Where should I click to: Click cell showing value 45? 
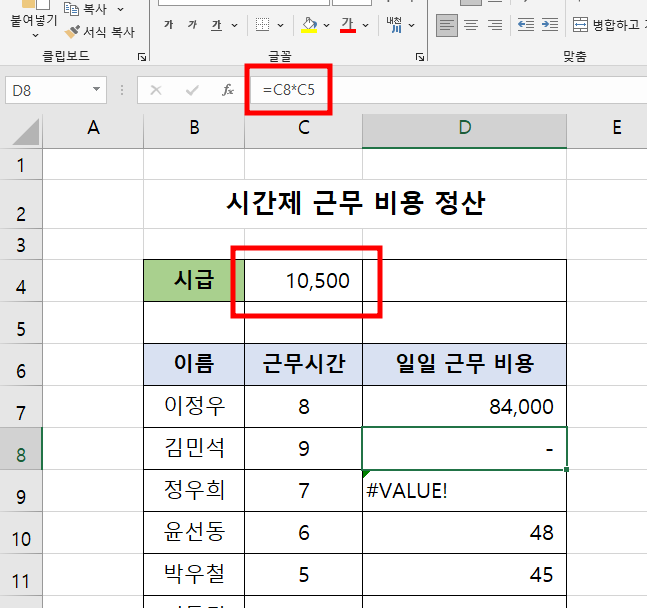click(464, 575)
